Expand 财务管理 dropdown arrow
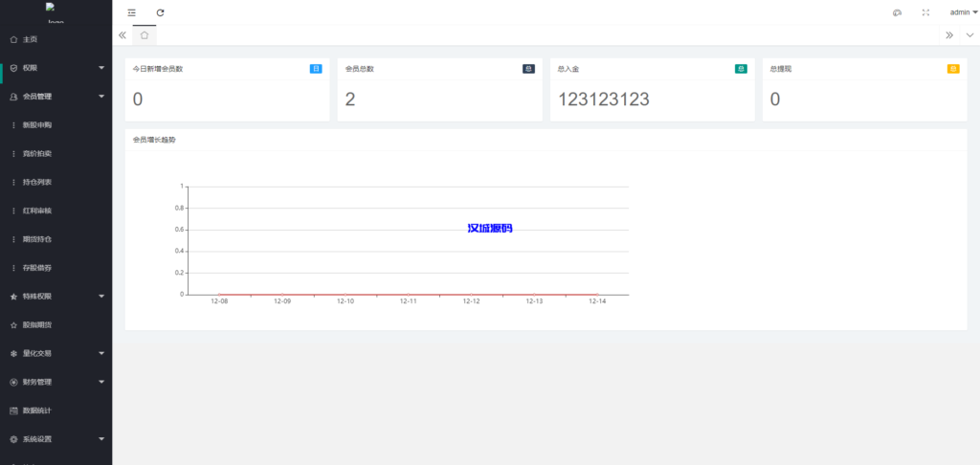Screen dimensions: 980x465 (101, 382)
